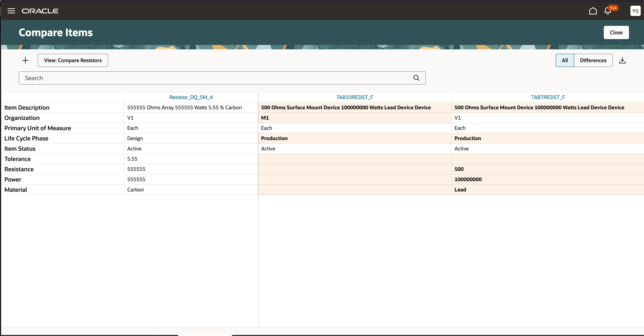
Task: Click the plus icon to add item
Action: pyautogui.click(x=25, y=60)
